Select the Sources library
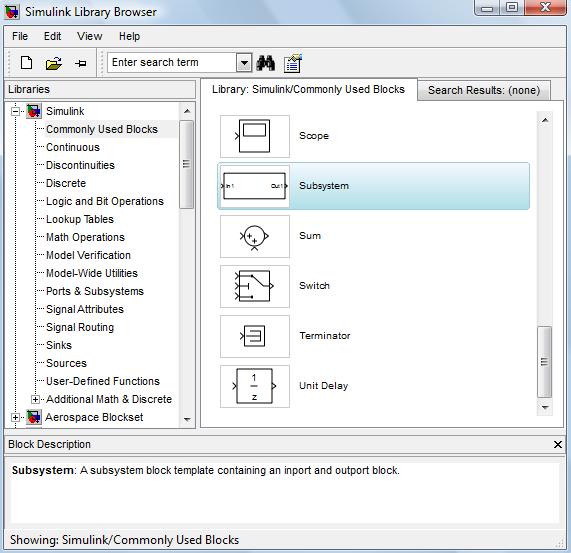This screenshot has width=571, height=553. coord(66,363)
